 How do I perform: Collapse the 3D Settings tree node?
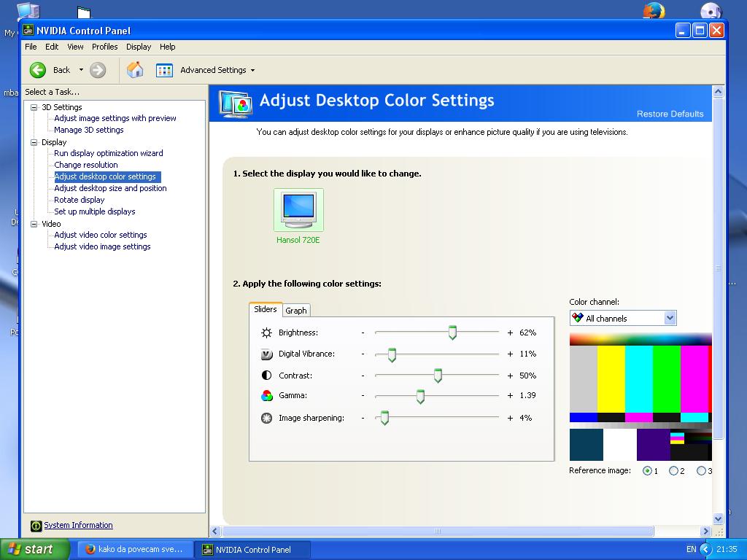click(x=34, y=108)
